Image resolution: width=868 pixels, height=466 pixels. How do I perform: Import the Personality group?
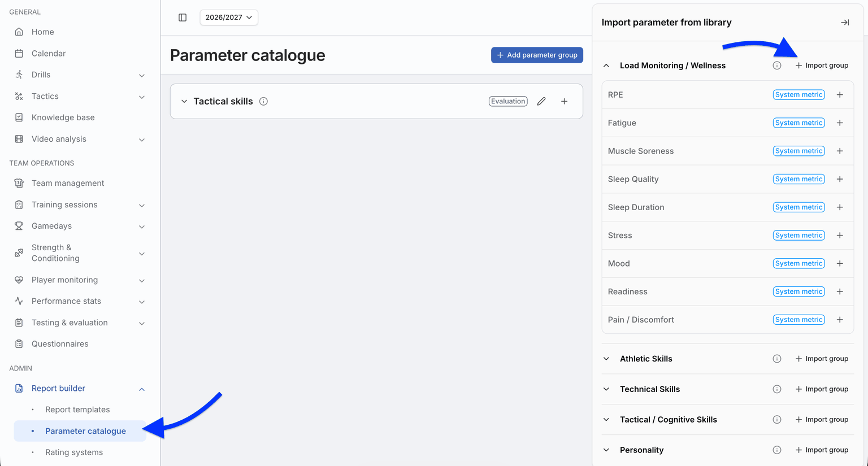click(x=822, y=450)
